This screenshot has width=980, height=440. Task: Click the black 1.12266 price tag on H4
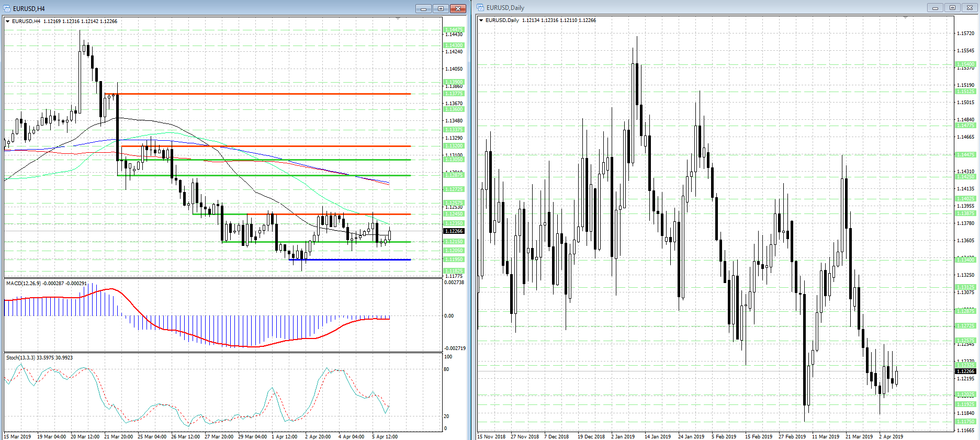click(453, 231)
